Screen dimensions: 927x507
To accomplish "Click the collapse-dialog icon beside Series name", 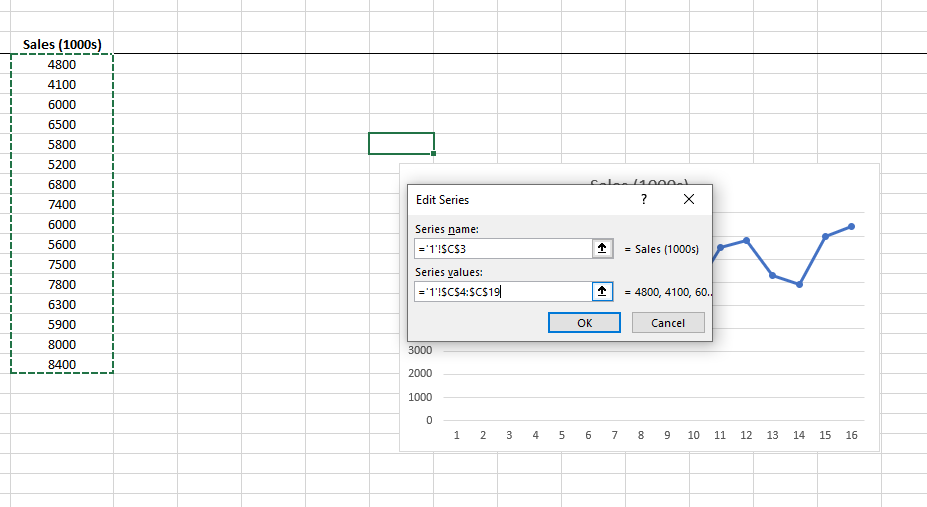I will click(602, 249).
